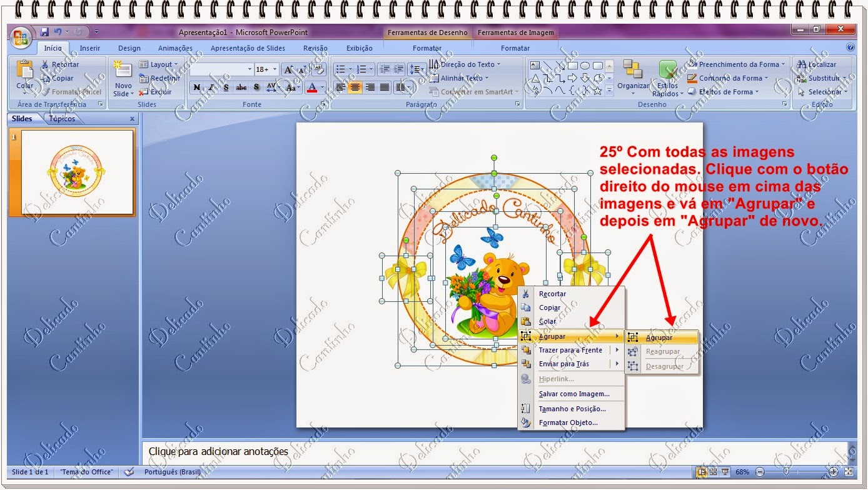The width and height of the screenshot is (868, 490).
Task: Insert a new slide with Novo Slide
Action: pyautogui.click(x=123, y=79)
